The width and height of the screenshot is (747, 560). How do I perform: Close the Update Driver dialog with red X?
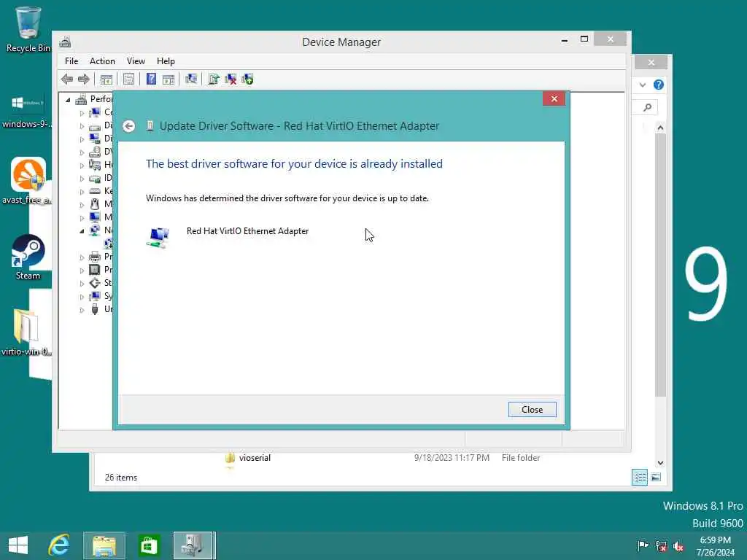coord(554,98)
